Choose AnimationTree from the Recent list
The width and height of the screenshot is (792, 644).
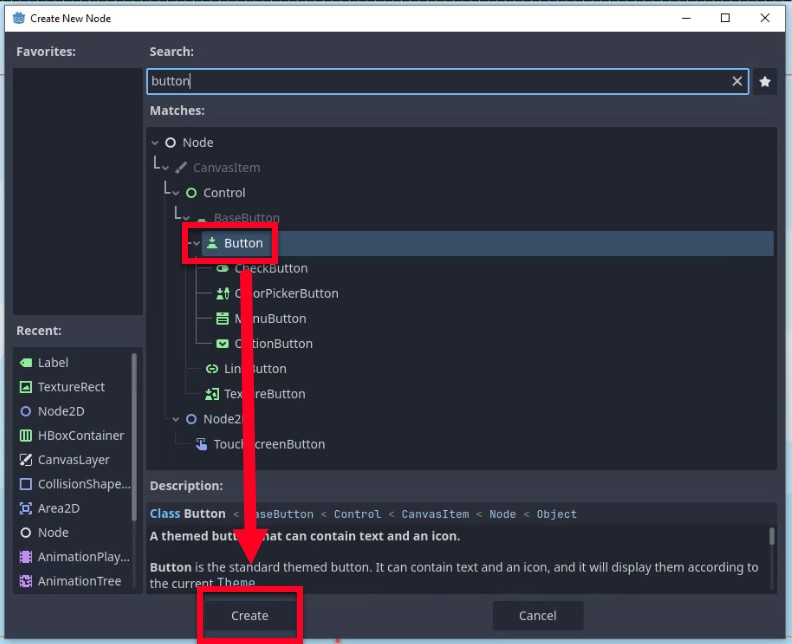click(79, 581)
